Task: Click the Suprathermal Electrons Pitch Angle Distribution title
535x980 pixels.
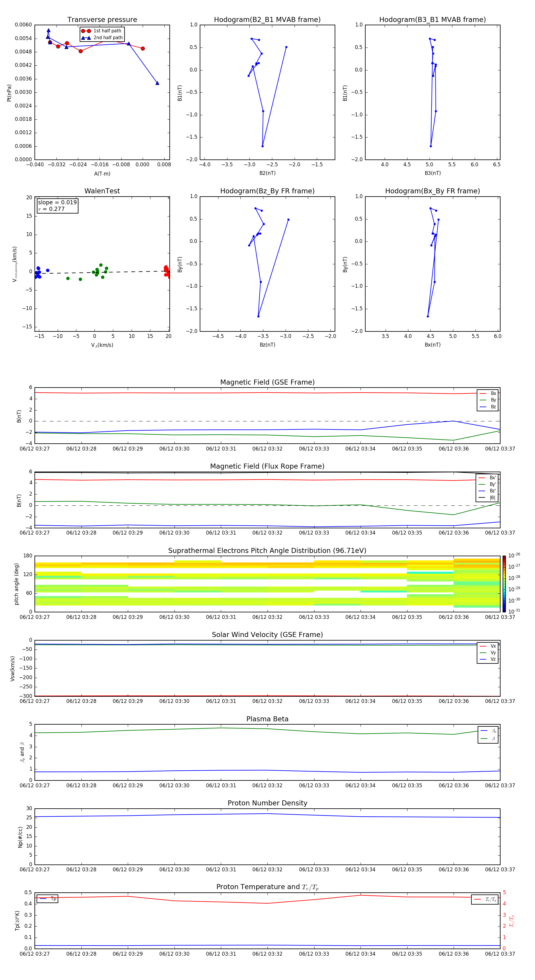Action: coord(267,551)
